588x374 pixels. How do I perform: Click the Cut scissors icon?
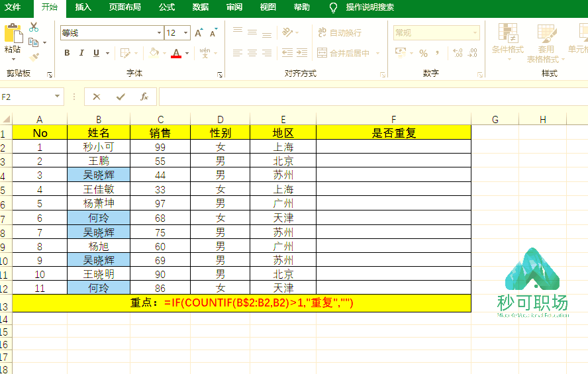click(x=34, y=27)
